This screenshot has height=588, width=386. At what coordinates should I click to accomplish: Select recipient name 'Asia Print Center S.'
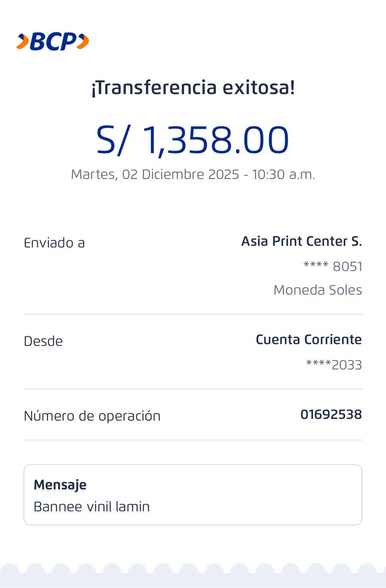point(302,241)
